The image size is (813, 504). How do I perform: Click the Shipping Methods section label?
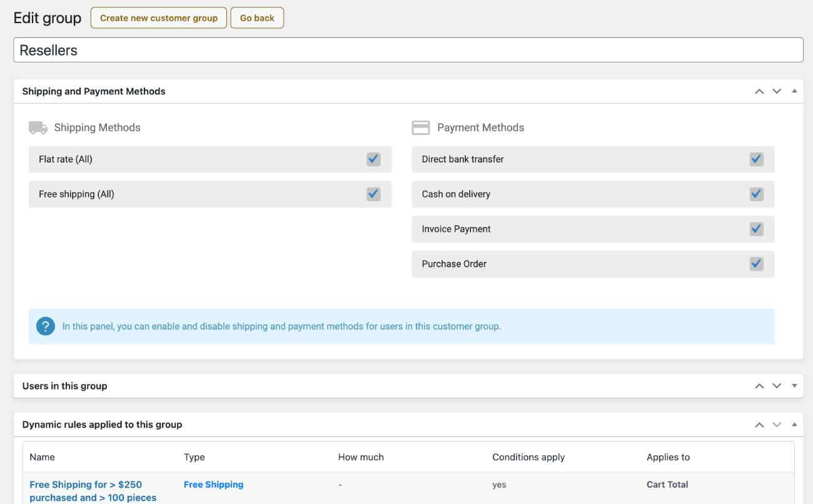[97, 128]
